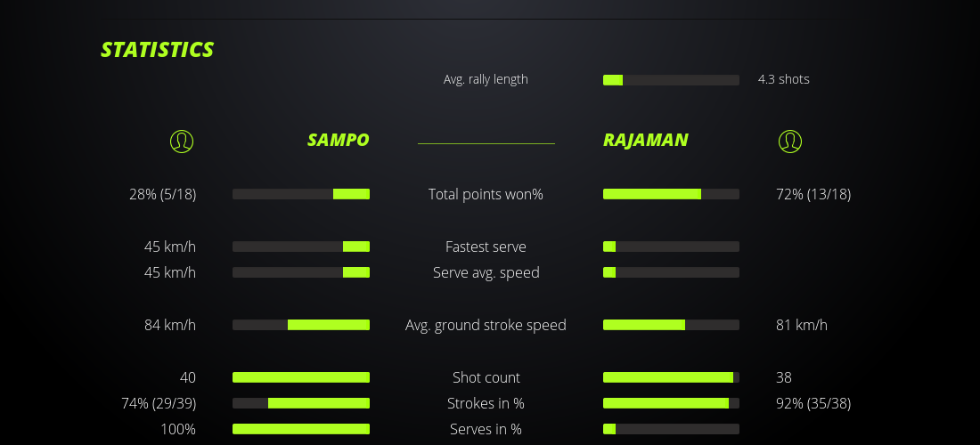The height and width of the screenshot is (445, 980).
Task: Click Rajaman's Serve avg. speed bar
Action: click(x=671, y=272)
